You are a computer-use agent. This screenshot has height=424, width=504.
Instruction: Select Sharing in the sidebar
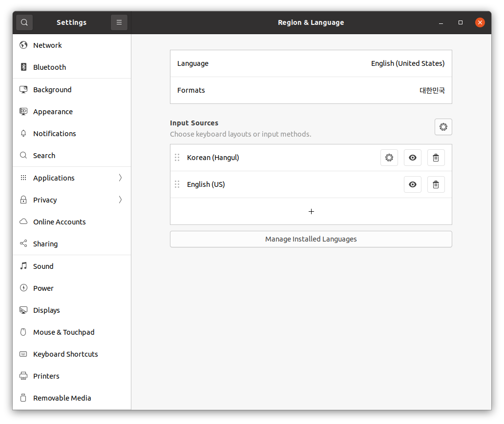[72, 243]
